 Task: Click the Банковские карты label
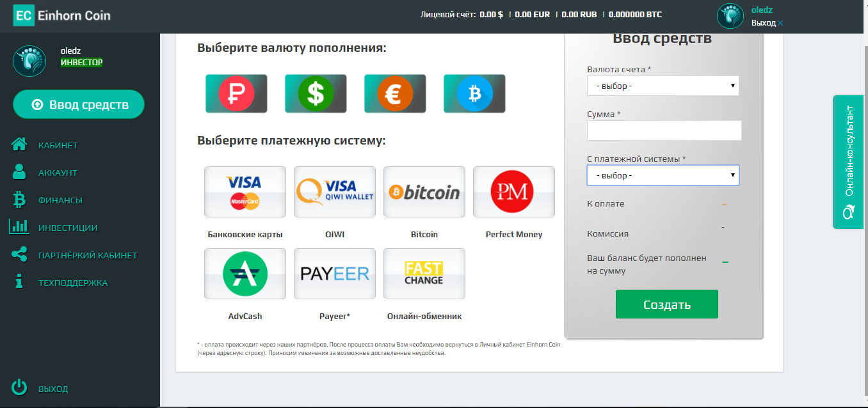coord(245,235)
